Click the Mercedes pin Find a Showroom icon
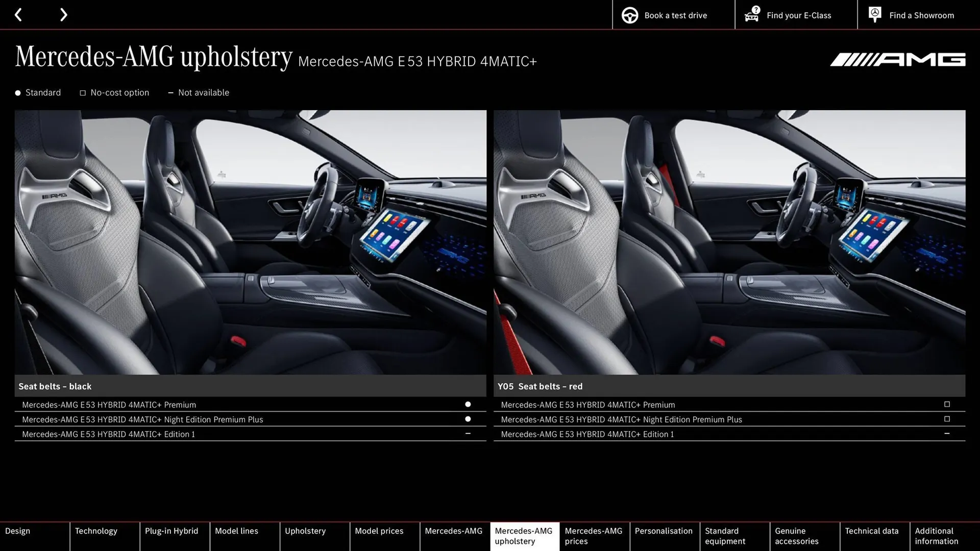Viewport: 980px width, 551px height. coord(875,14)
